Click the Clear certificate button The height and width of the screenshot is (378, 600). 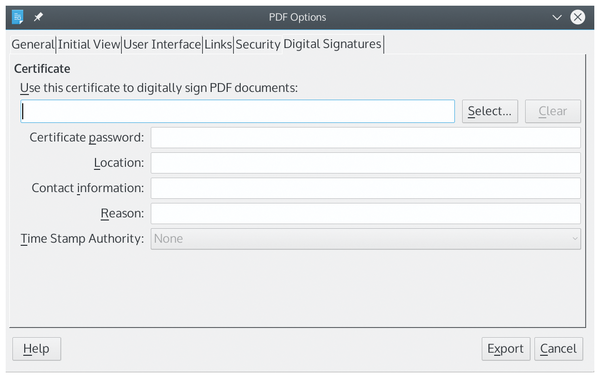[x=553, y=111]
